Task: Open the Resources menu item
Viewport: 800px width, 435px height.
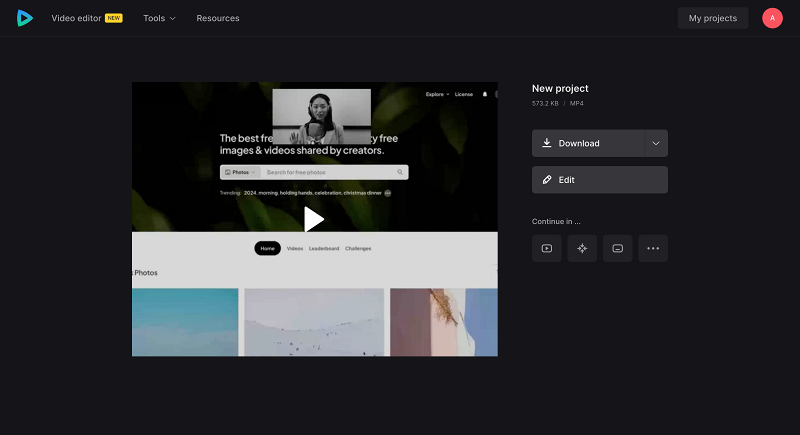Action: click(x=218, y=18)
